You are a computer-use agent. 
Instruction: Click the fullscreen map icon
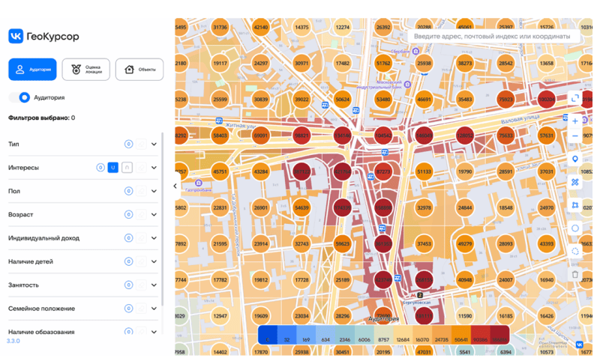[x=575, y=98]
